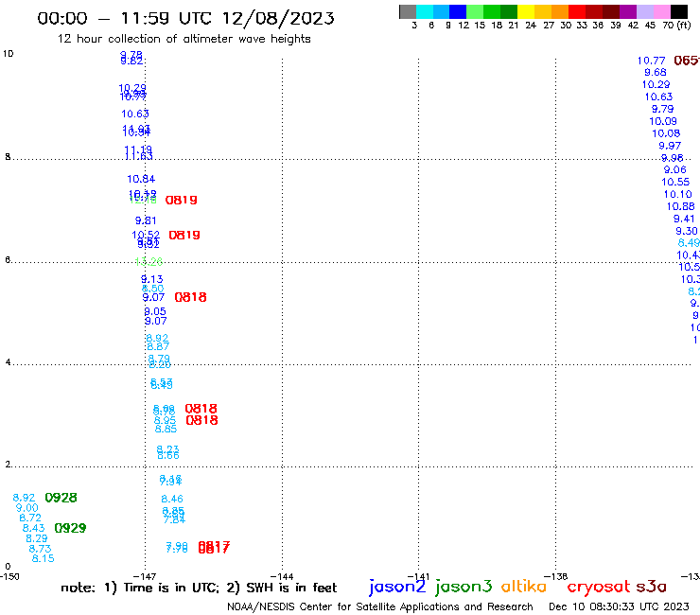
Task: Click the '9.00' wave height value
Action: (x=27, y=508)
